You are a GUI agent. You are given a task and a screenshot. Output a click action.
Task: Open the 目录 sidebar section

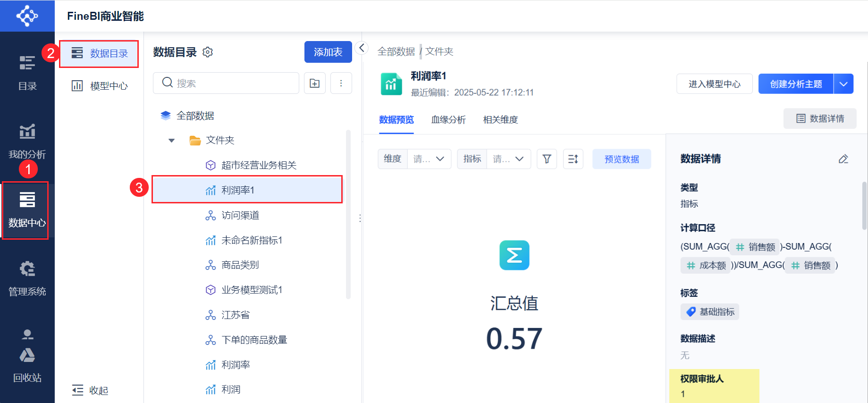27,73
